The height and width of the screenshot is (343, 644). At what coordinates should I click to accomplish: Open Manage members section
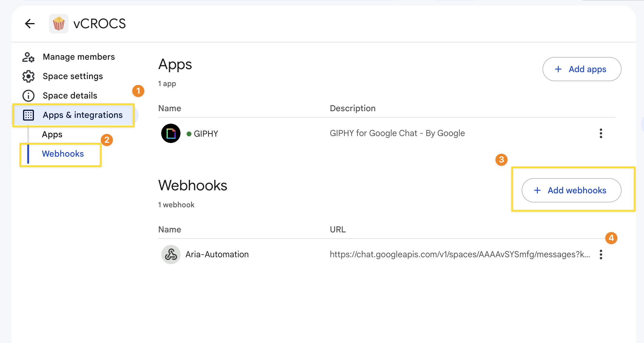click(79, 57)
